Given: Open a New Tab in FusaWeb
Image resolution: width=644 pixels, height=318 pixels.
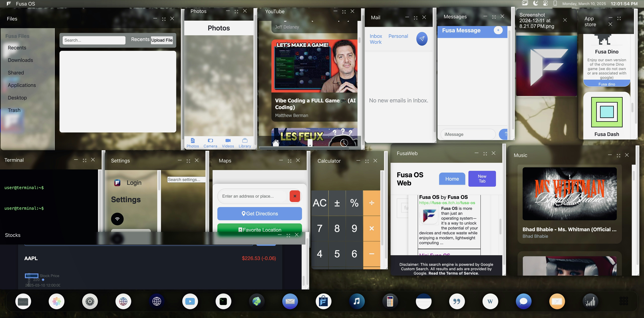Looking at the screenshot, I should coord(482,179).
